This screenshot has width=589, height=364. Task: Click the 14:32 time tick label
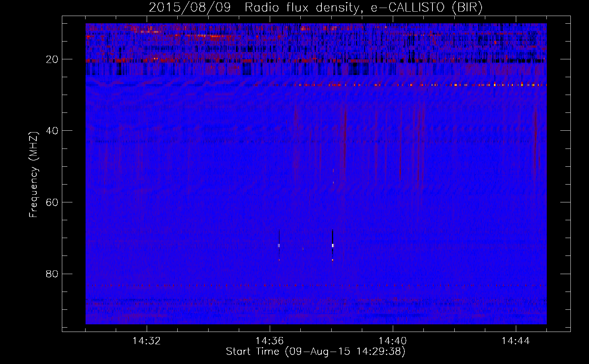coord(147,341)
